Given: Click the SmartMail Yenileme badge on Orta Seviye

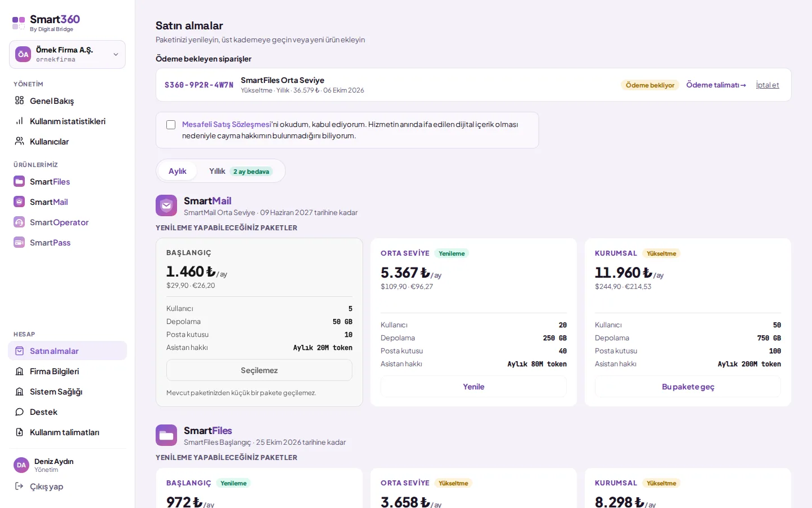Looking at the screenshot, I should point(452,253).
